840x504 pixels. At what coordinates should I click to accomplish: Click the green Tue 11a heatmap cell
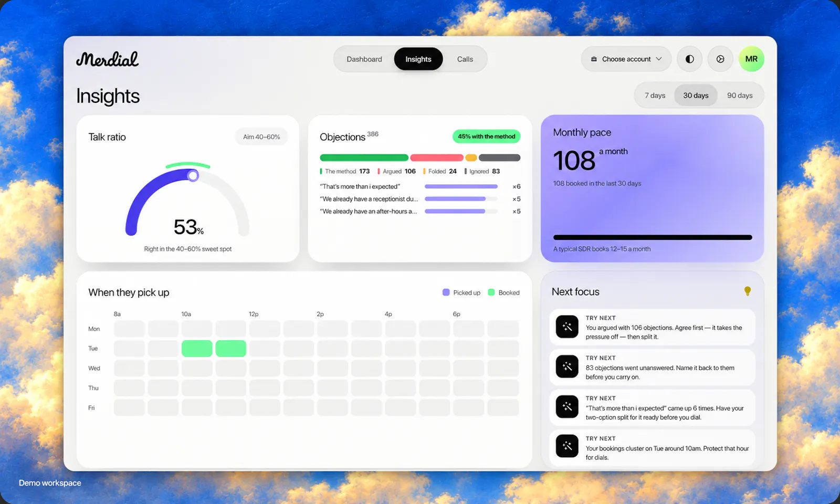pos(231,349)
